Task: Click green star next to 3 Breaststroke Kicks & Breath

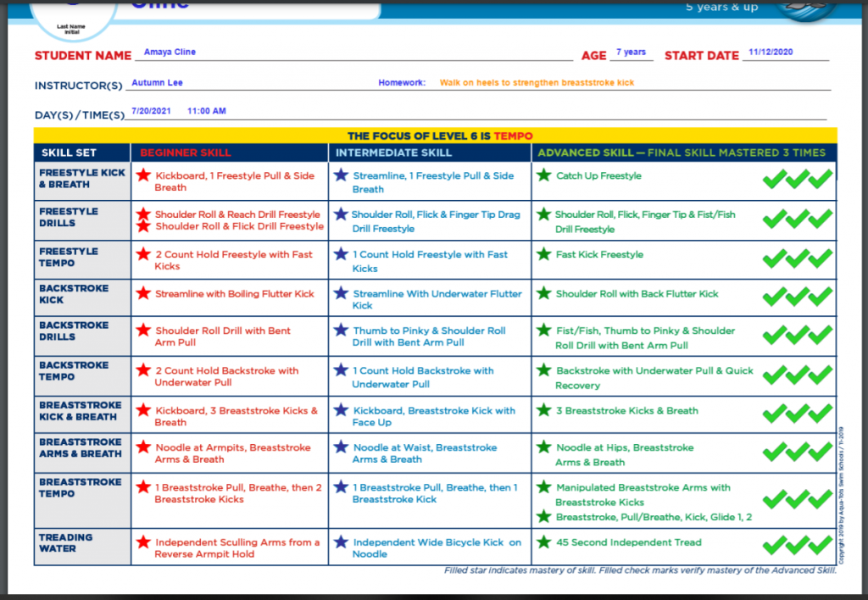Action: click(543, 410)
